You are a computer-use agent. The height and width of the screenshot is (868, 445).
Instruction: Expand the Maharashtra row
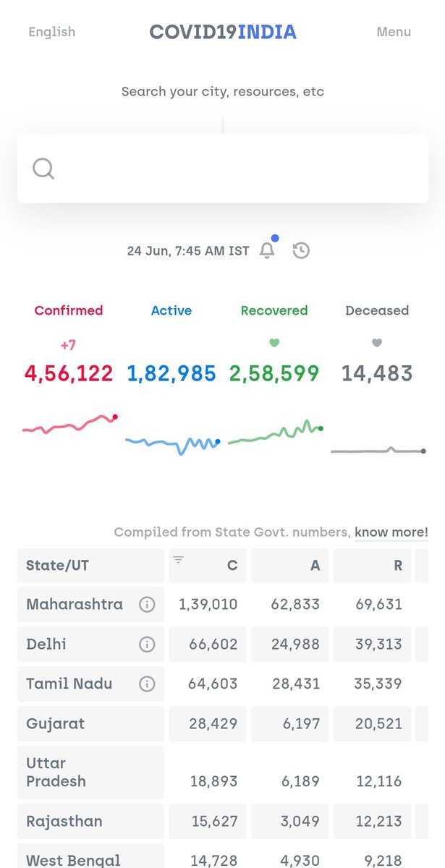coord(223,605)
